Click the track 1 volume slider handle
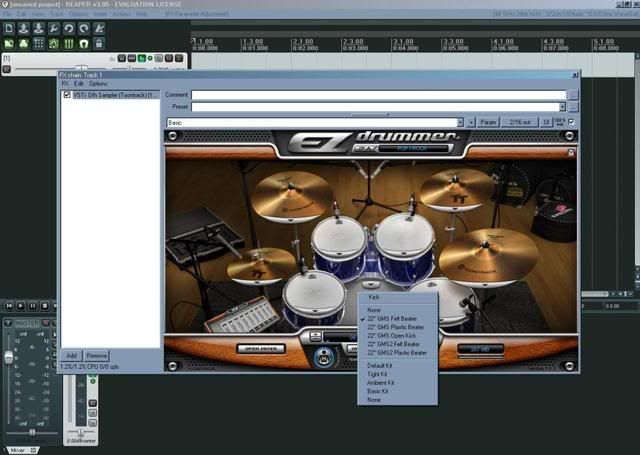The image size is (640, 455). click(81, 68)
